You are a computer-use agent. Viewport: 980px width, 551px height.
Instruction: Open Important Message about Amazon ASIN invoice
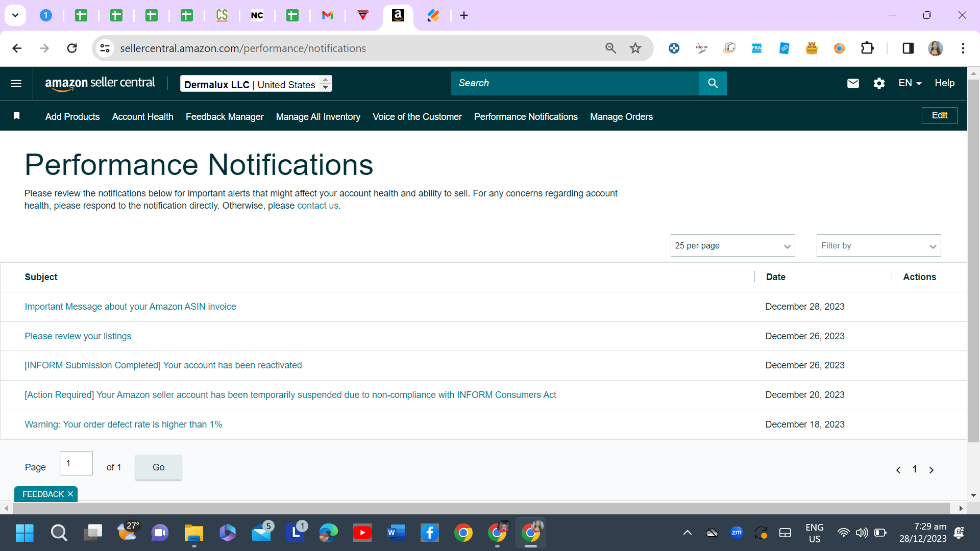130,307
